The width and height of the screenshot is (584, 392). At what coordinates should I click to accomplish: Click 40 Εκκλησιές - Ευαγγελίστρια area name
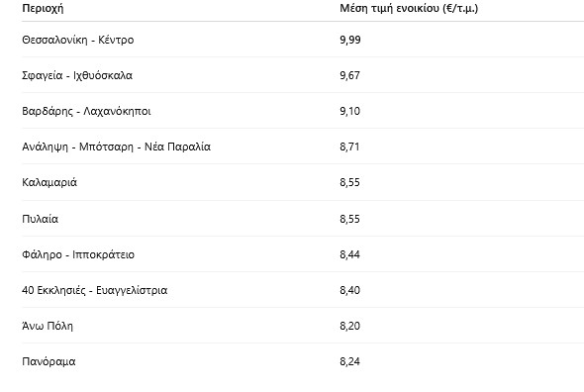[x=95, y=290]
